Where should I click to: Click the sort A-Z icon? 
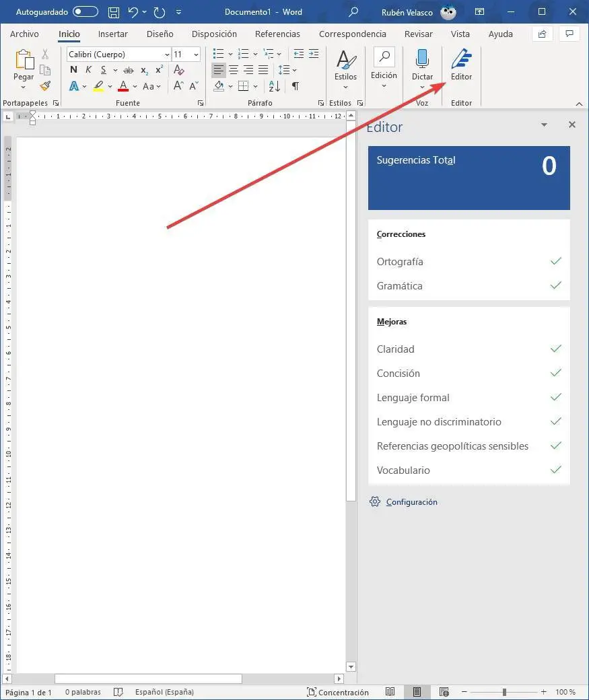(274, 86)
